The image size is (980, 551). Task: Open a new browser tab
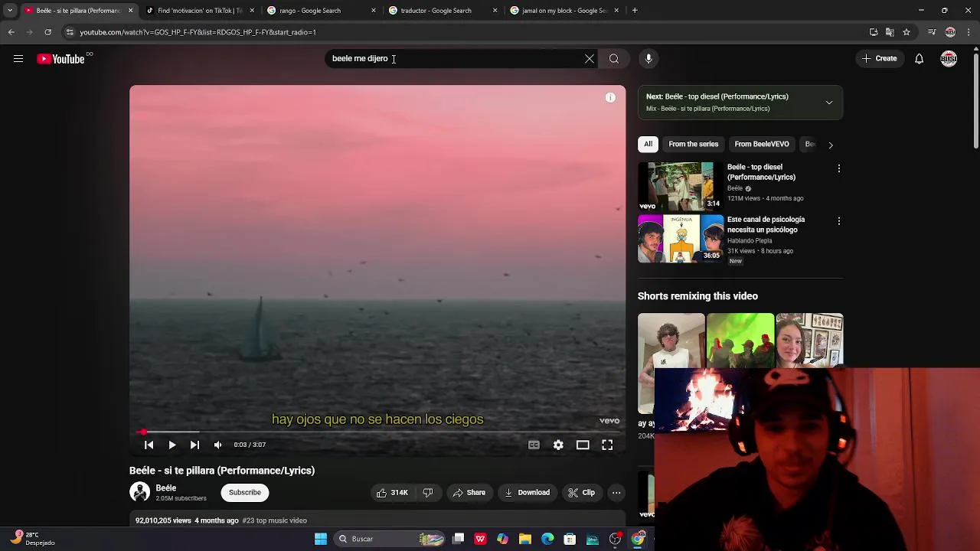coord(635,11)
